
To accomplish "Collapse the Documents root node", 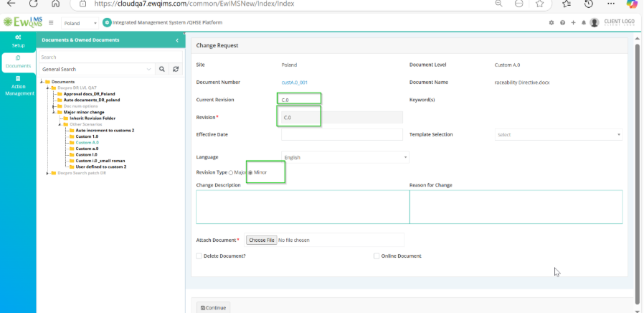I will (42, 82).
